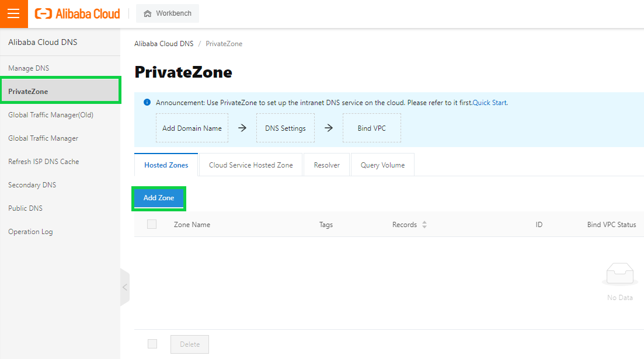Open Global Traffic Manager(Old)
Viewport: 644px width, 359px height.
(x=60, y=115)
